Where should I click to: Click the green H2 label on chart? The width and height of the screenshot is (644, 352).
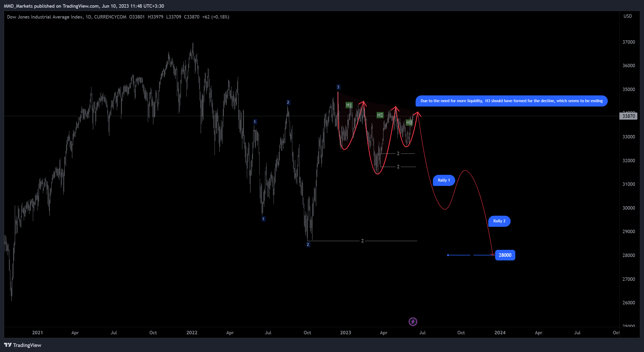[380, 115]
